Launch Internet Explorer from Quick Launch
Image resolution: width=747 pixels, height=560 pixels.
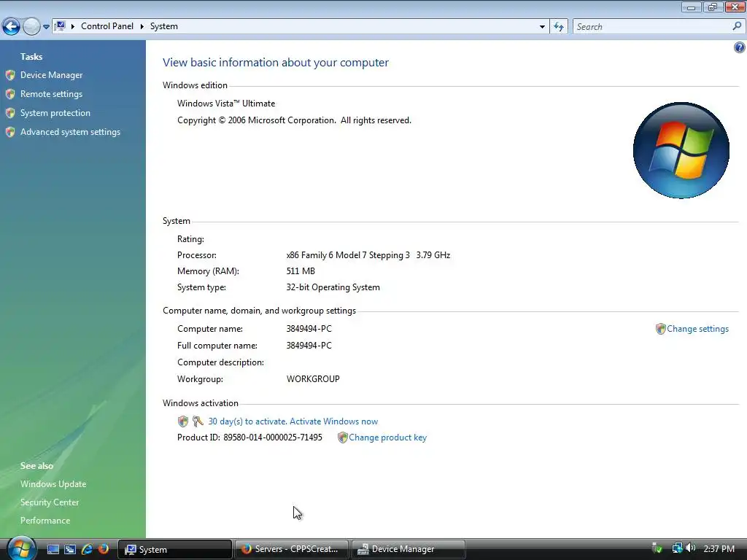[x=87, y=549]
